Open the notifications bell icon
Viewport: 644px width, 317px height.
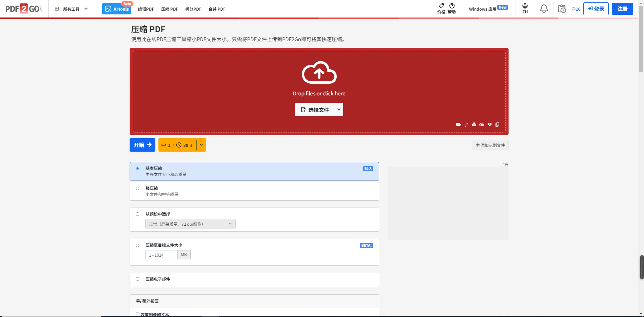click(544, 9)
